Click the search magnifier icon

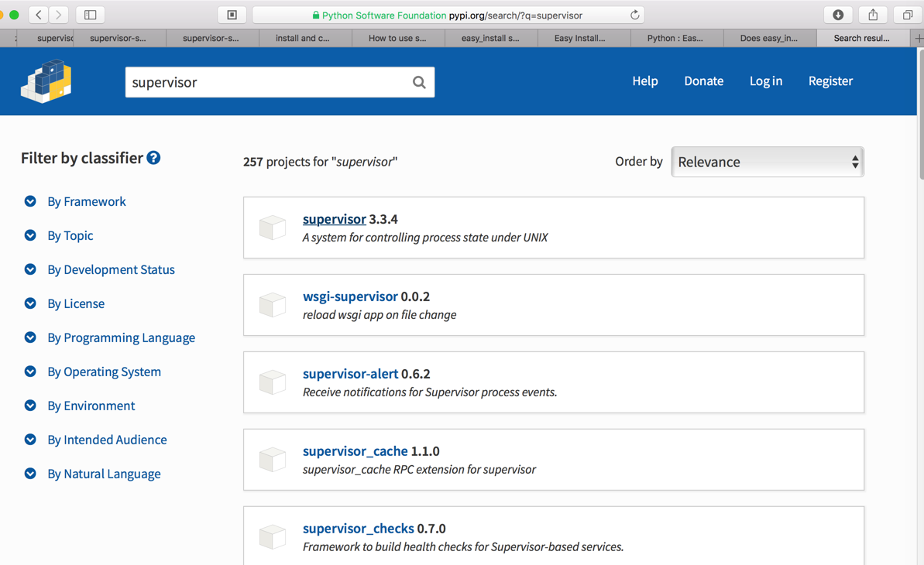419,83
